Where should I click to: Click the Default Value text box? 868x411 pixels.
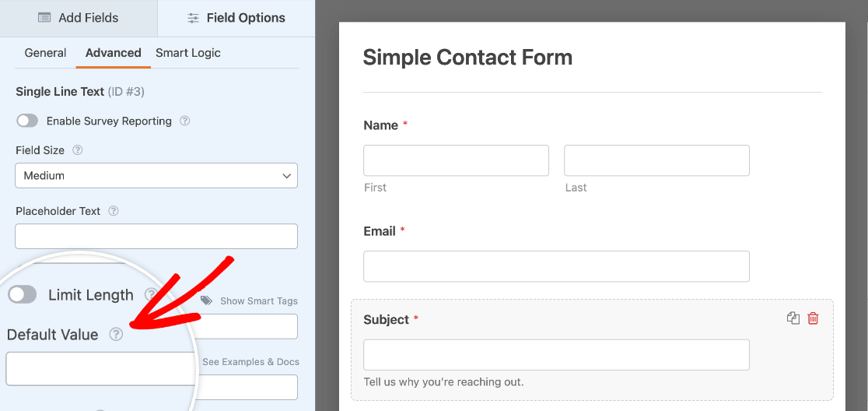click(x=100, y=368)
